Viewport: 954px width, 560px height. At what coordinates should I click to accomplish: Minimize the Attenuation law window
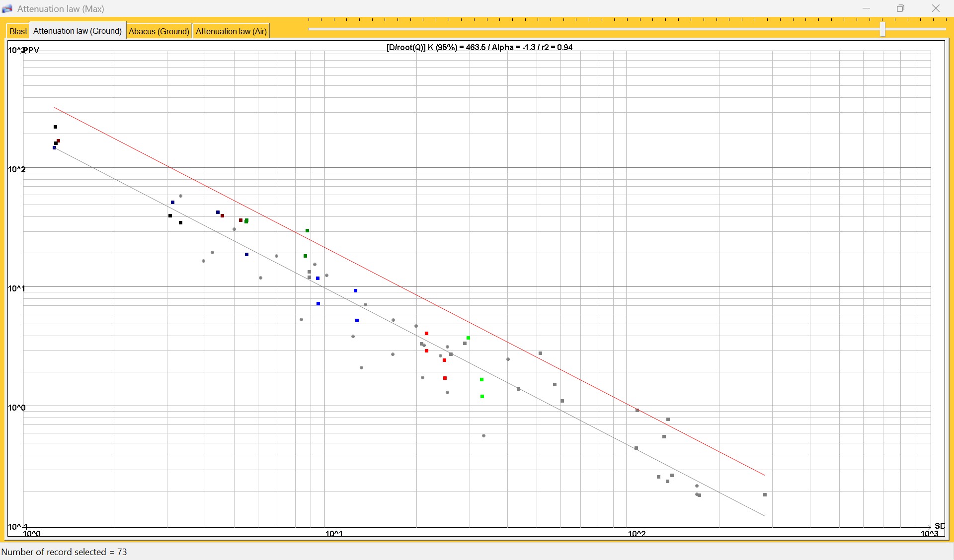[x=867, y=8]
